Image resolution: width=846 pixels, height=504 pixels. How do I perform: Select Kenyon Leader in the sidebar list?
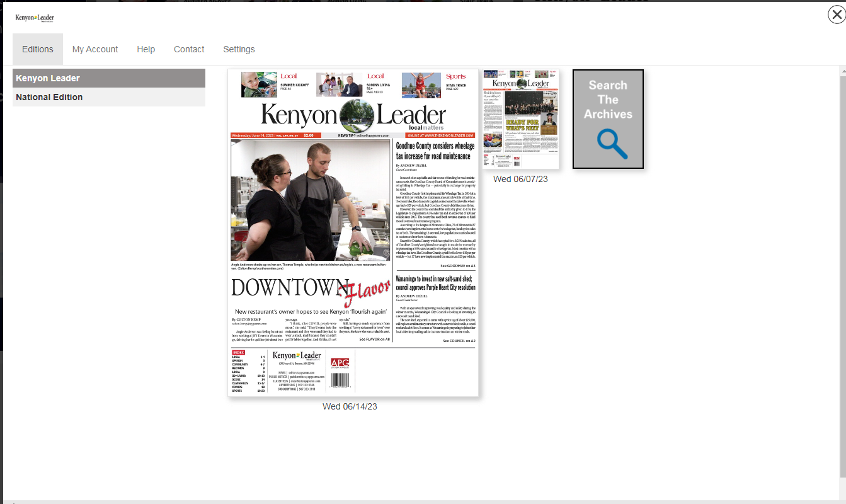(x=109, y=78)
